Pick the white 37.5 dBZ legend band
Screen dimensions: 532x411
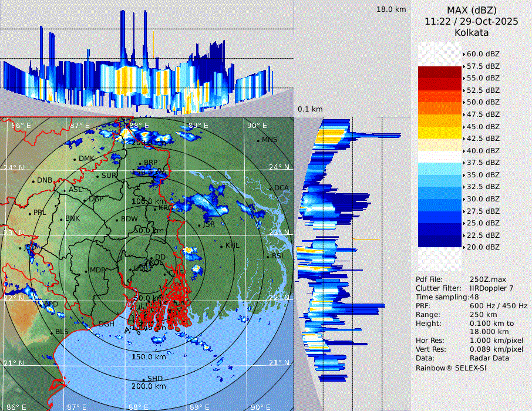440,169
